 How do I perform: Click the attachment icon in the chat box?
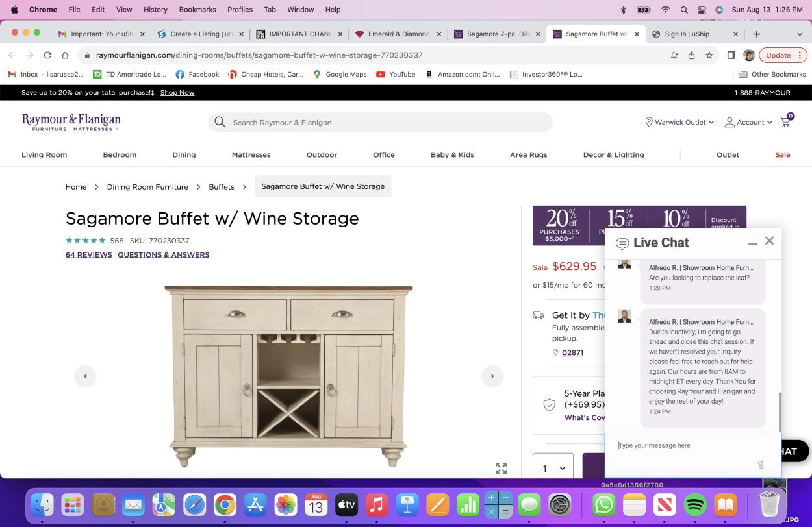pyautogui.click(x=761, y=464)
